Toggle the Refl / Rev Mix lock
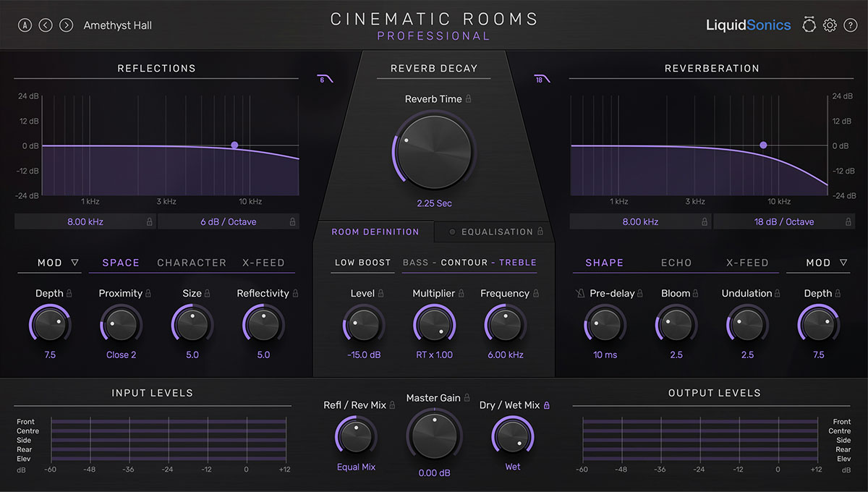The width and height of the screenshot is (868, 492). tap(393, 405)
